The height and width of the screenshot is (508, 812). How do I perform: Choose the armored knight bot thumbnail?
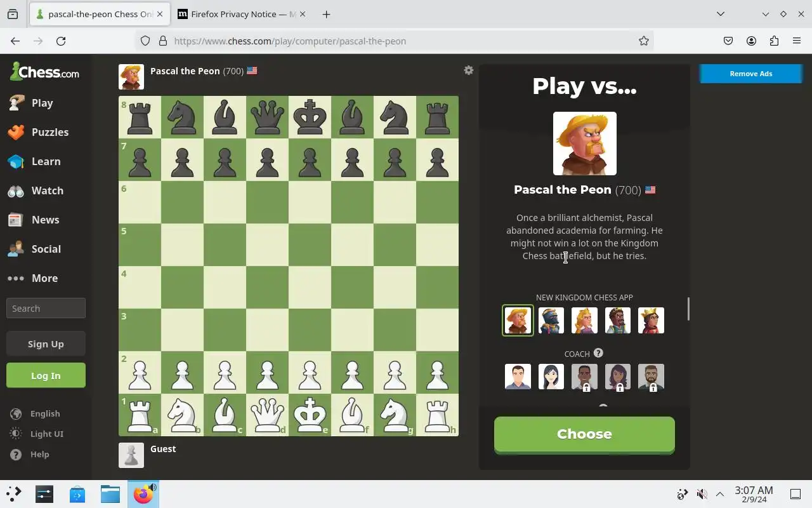point(551,321)
